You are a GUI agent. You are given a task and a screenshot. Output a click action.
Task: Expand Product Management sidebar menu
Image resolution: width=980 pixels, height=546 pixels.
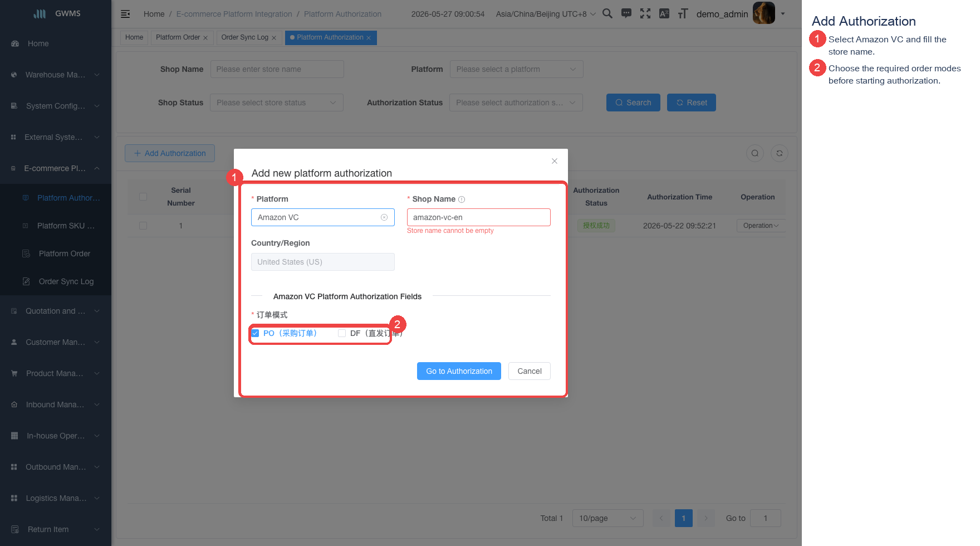pyautogui.click(x=56, y=373)
